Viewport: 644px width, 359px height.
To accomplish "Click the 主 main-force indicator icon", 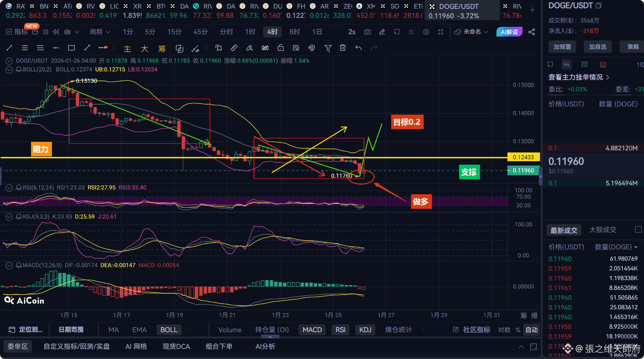I will point(127,49).
